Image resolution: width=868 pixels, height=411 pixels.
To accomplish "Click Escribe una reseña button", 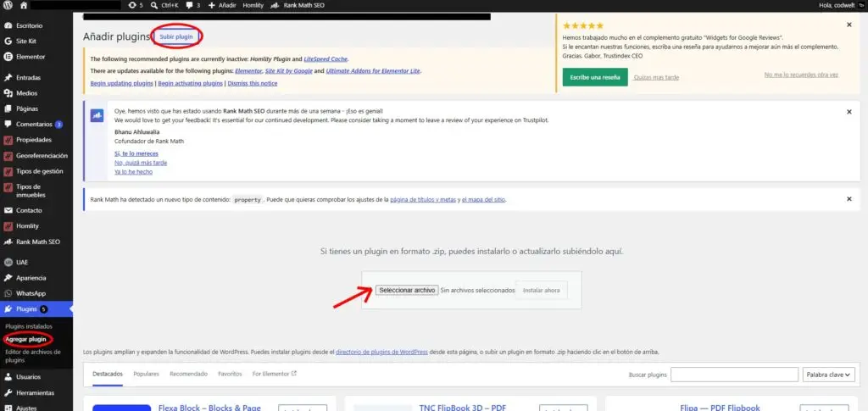I will tap(595, 77).
